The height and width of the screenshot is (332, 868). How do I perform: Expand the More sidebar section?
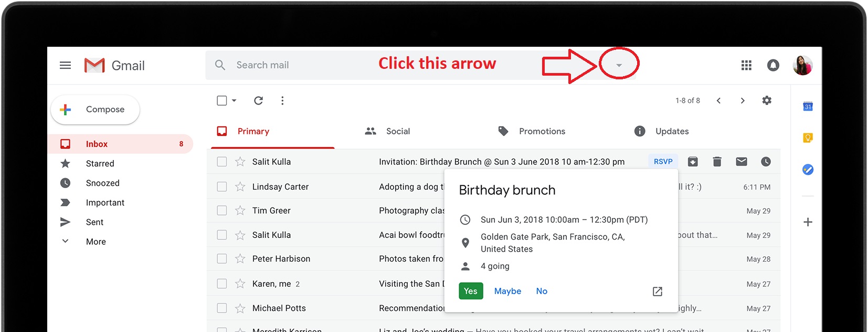pos(96,242)
